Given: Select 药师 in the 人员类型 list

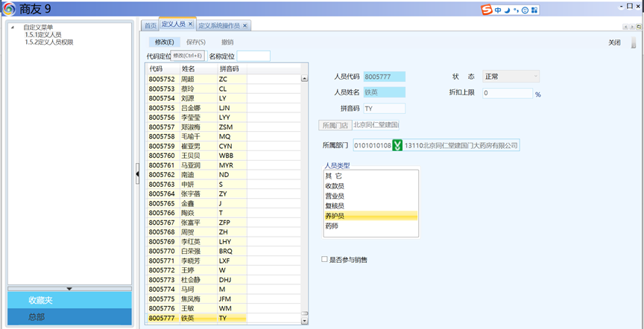Looking at the screenshot, I should 371,226.
